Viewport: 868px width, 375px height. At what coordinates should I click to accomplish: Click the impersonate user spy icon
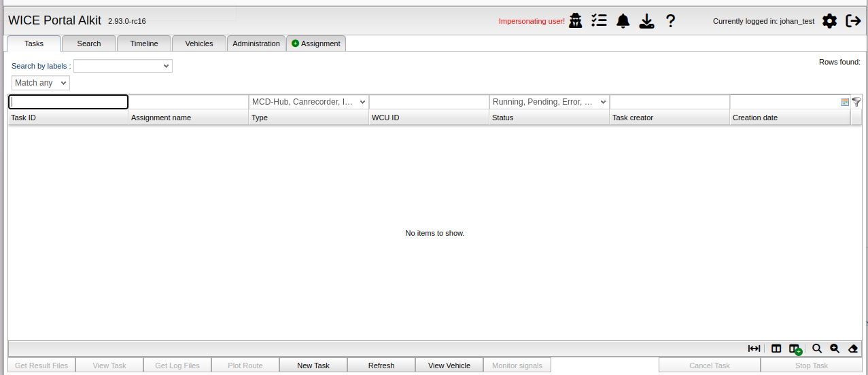pos(576,21)
